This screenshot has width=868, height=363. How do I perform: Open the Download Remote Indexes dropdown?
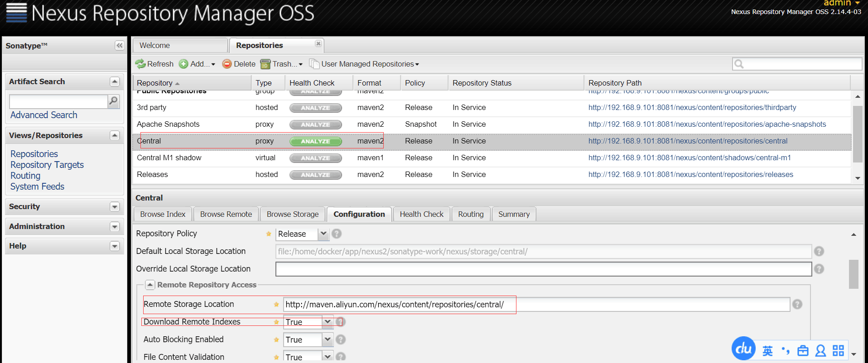328,322
